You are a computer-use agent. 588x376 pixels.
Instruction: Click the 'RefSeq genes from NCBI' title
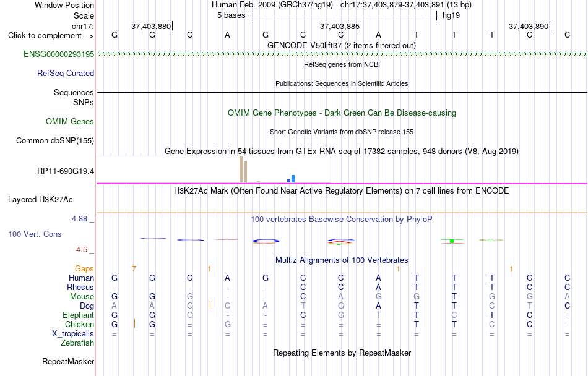point(342,64)
